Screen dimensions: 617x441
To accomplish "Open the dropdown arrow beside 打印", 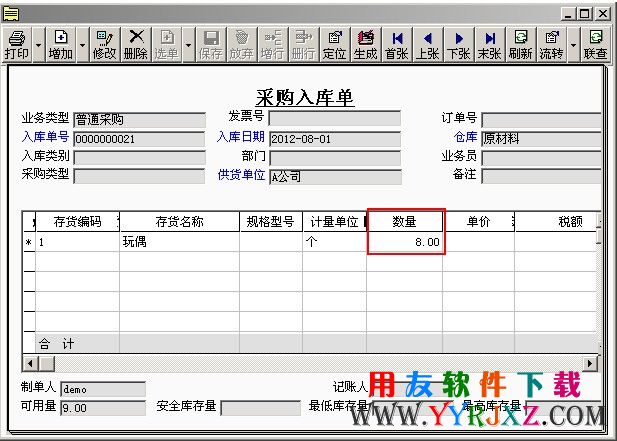I will tap(38, 45).
